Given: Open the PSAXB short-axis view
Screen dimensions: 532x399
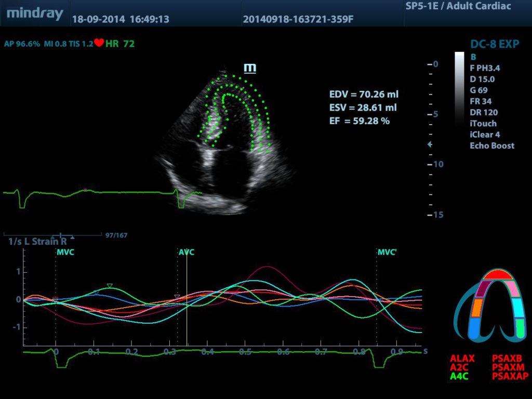Looking at the screenshot, I should 507,359.
